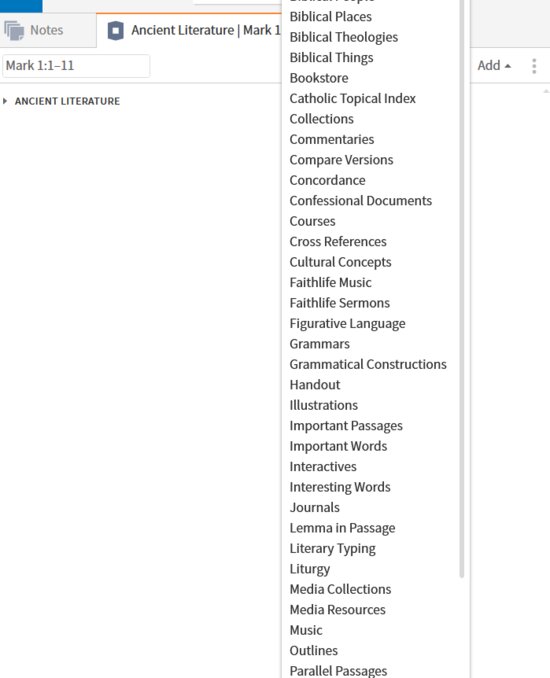Pick Biblical Places from the dropdown
Image resolution: width=550 pixels, height=678 pixels.
330,17
